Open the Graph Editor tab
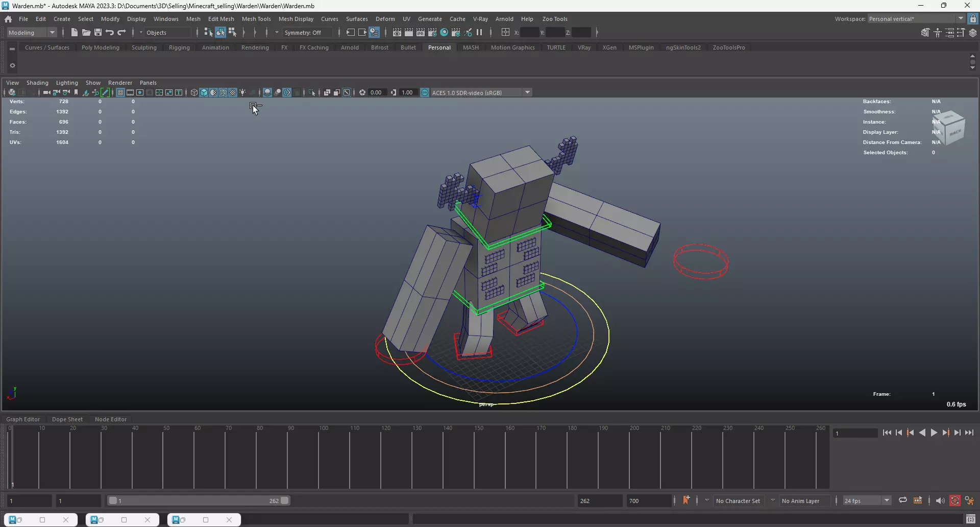 click(23, 419)
